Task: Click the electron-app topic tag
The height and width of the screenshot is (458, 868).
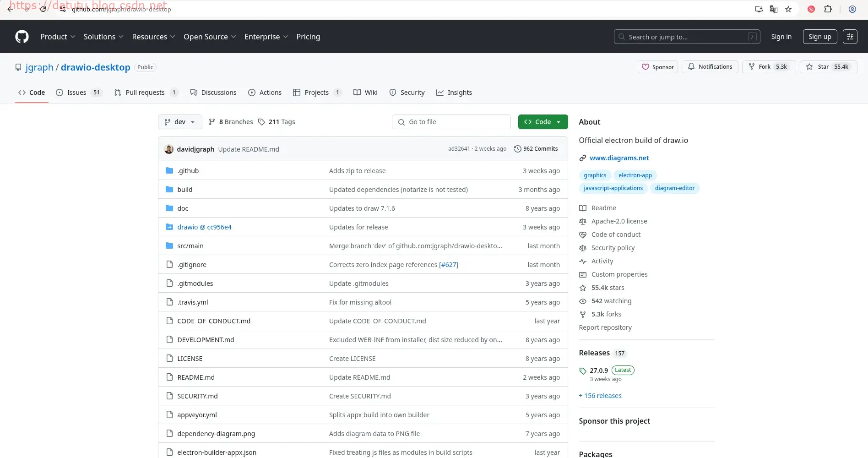Action: pyautogui.click(x=635, y=175)
